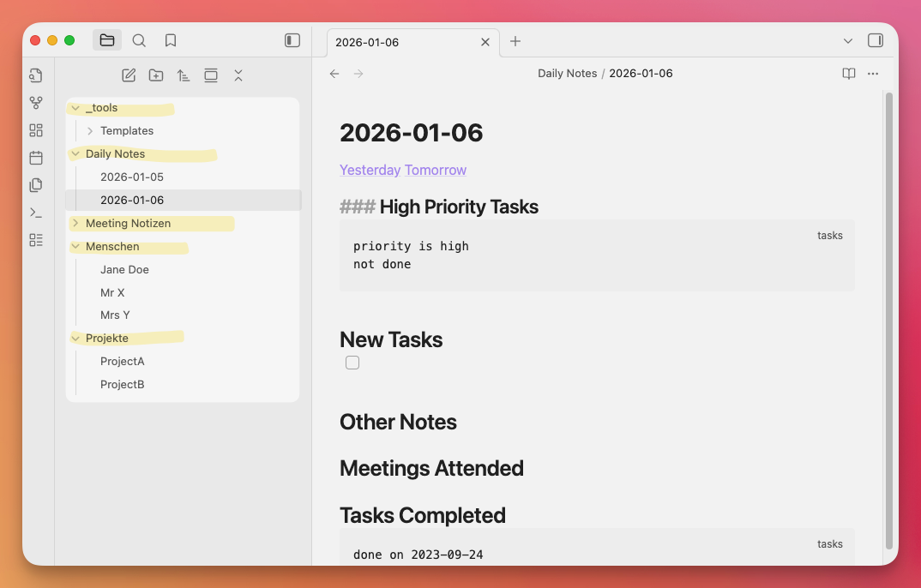The height and width of the screenshot is (588, 921).
Task: Change sort order in file explorer
Action: tap(184, 75)
